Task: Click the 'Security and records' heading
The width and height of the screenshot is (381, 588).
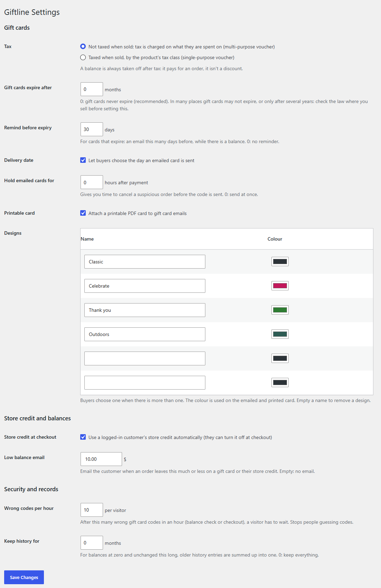Action: pyautogui.click(x=31, y=489)
